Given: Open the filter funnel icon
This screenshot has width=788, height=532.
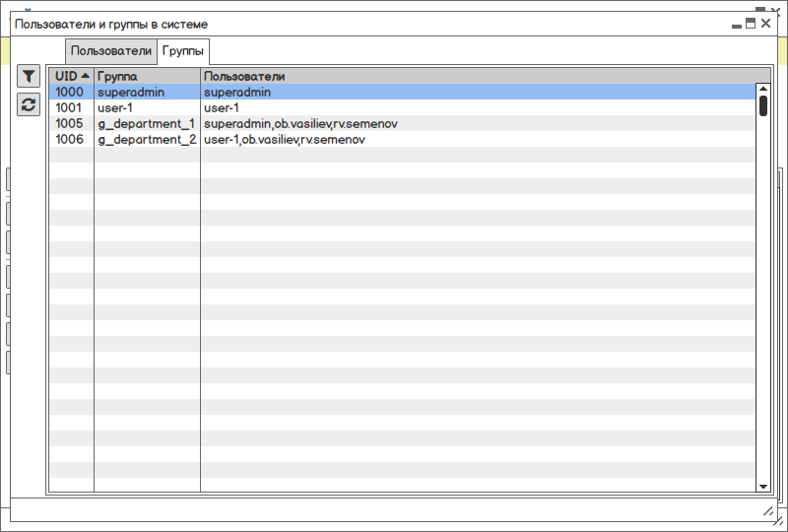Looking at the screenshot, I should coord(29,77).
